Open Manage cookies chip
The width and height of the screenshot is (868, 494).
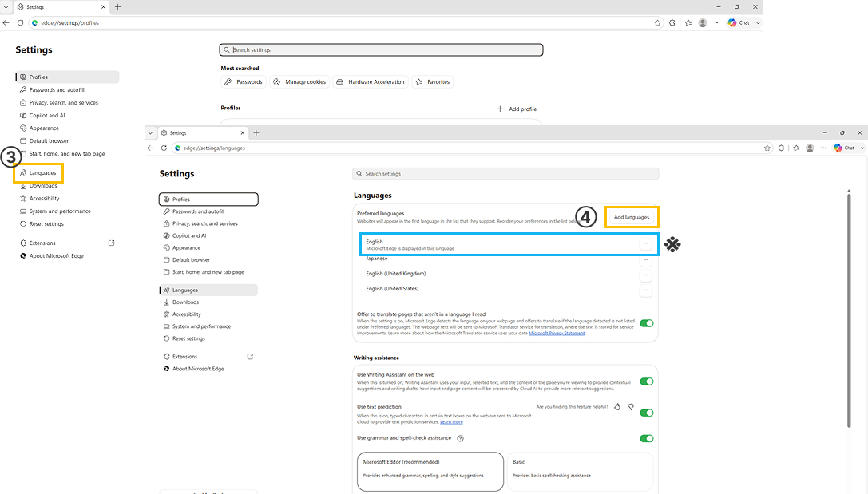[x=299, y=82]
